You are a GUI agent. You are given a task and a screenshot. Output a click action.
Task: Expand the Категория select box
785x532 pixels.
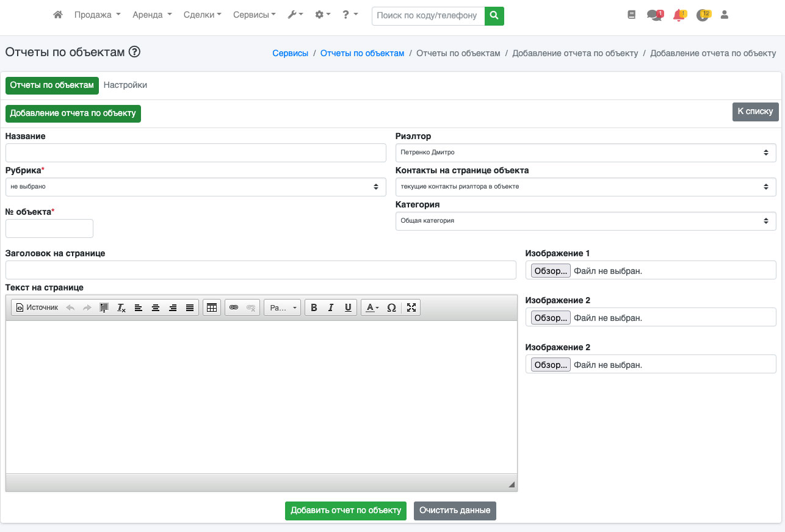click(x=585, y=221)
